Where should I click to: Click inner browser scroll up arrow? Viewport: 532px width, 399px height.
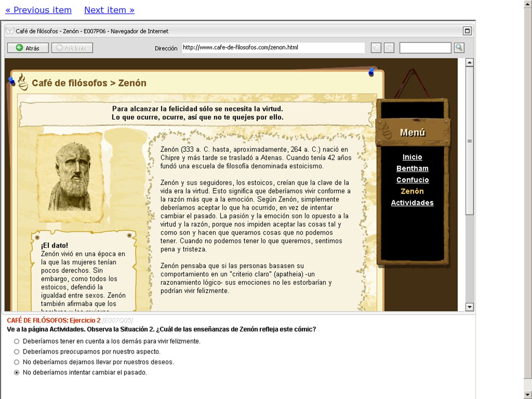click(x=470, y=63)
